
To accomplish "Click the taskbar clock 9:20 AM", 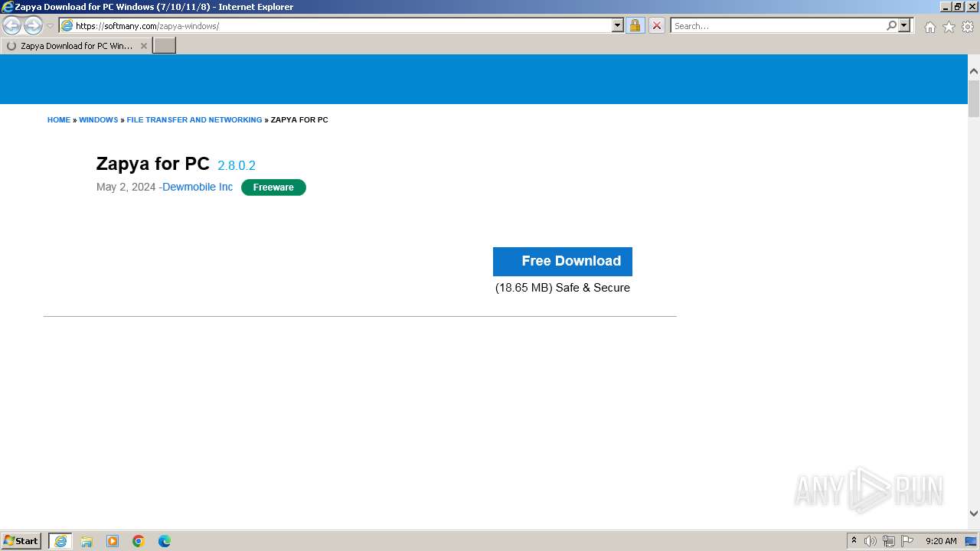I will (941, 541).
